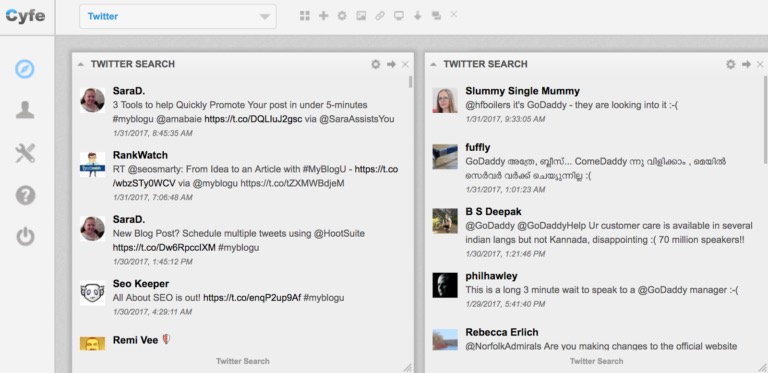Image resolution: width=768 pixels, height=373 pixels.
Task: Click the B S Deepak username
Action: click(x=493, y=212)
